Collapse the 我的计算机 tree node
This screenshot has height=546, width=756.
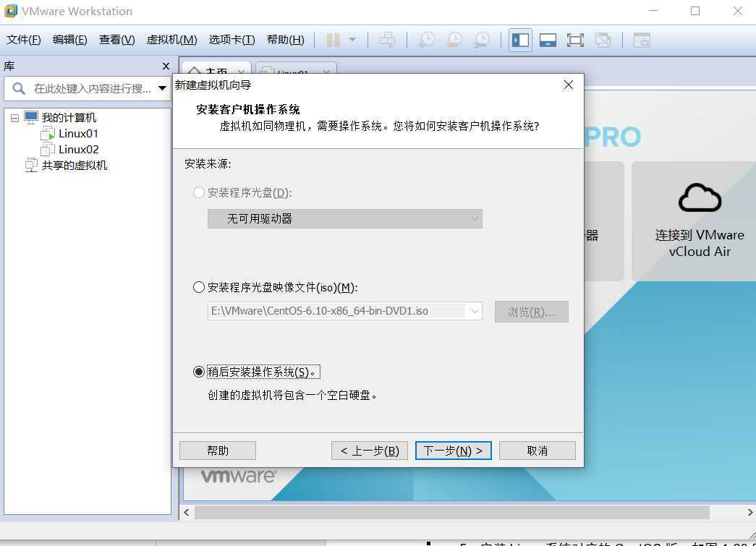15,118
